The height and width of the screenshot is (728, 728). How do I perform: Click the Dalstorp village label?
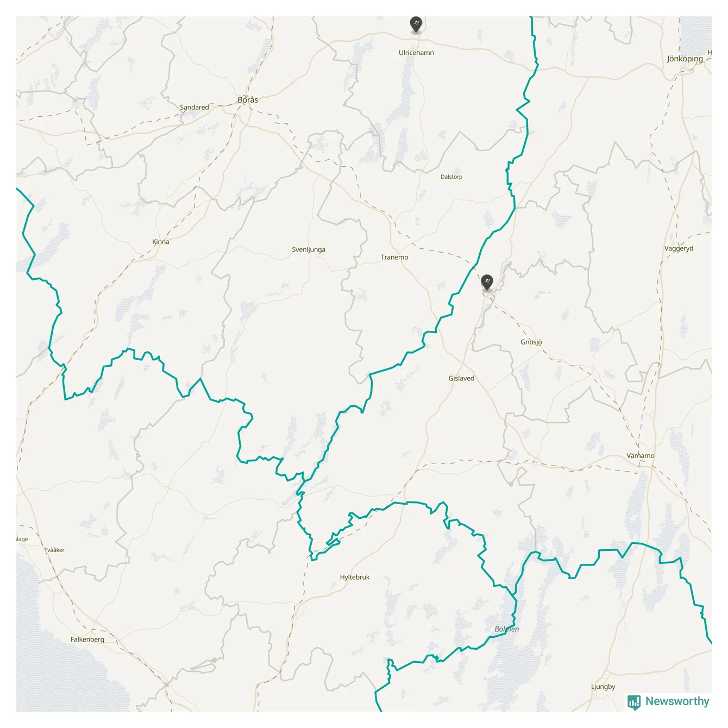tap(451, 177)
